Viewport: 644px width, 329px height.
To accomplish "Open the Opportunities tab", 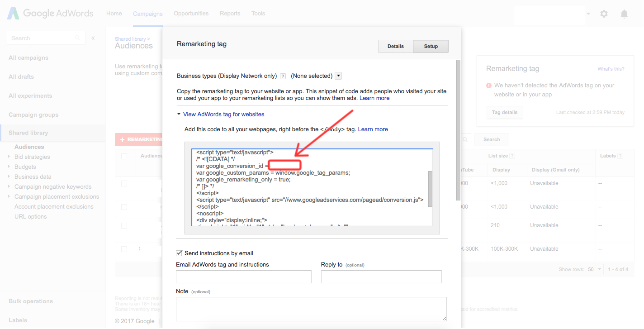I will click(x=191, y=14).
